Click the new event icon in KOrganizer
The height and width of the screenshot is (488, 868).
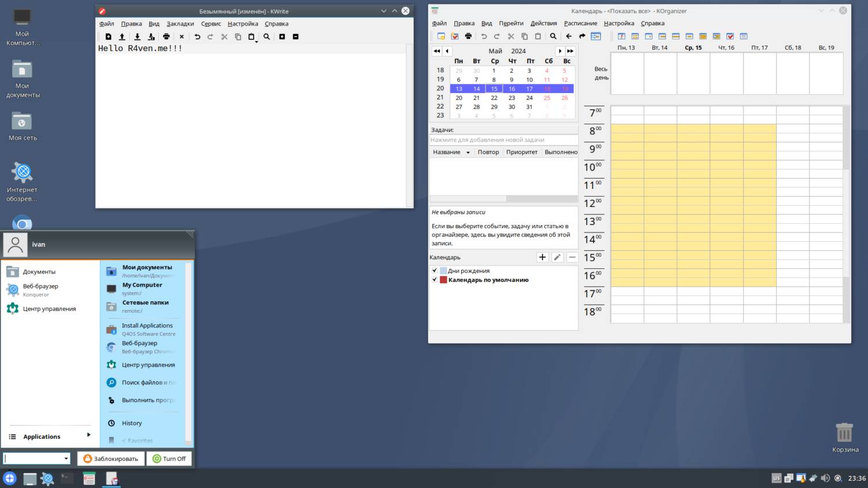[x=441, y=36]
